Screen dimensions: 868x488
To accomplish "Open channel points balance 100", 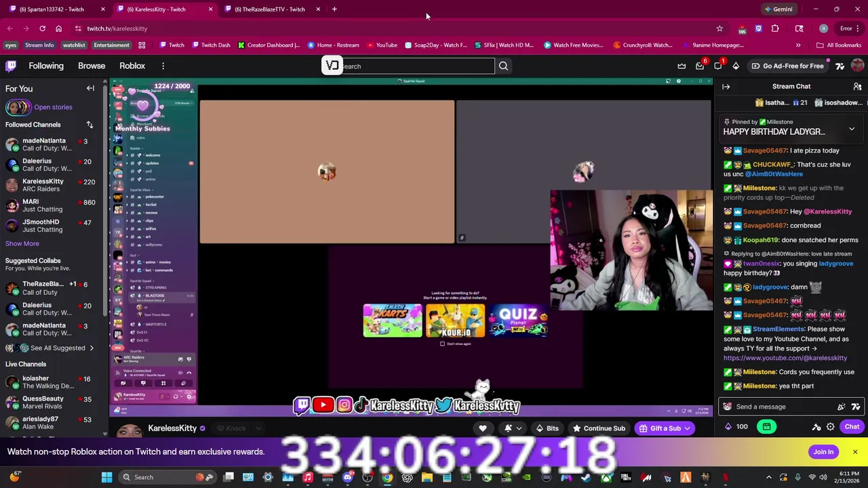I will click(736, 427).
